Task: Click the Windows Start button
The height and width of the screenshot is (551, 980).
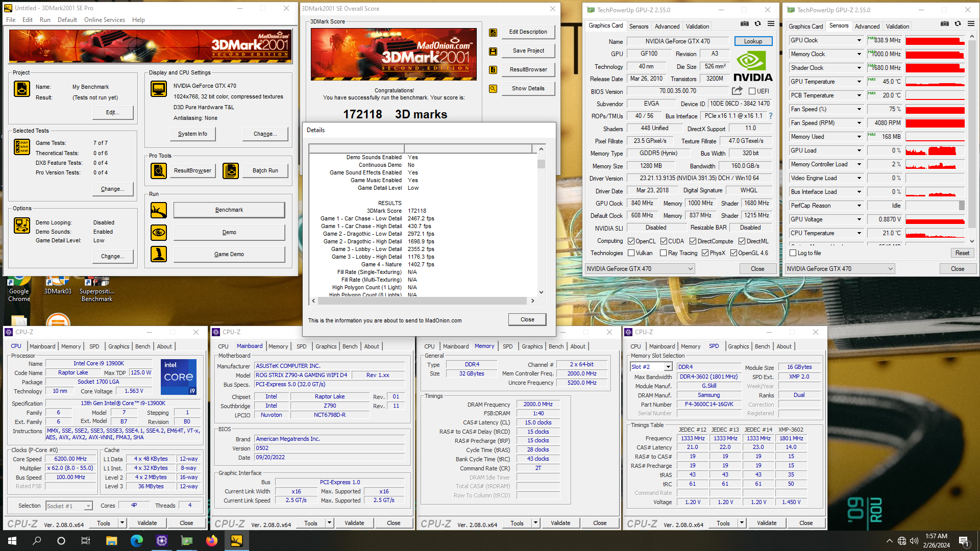Action: click(12, 541)
